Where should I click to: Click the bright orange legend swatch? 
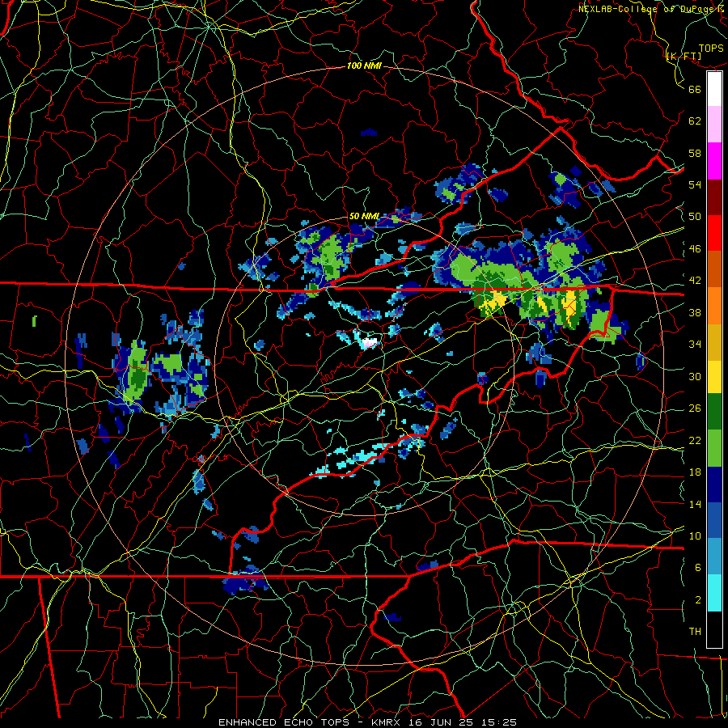click(x=714, y=305)
